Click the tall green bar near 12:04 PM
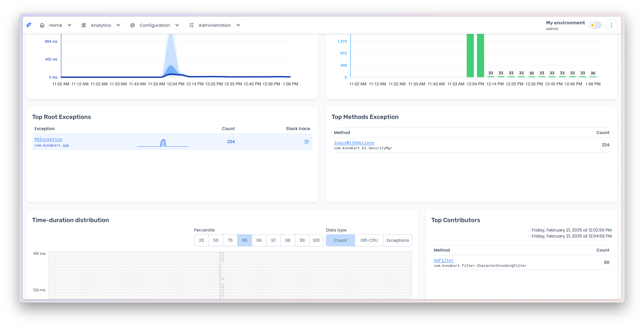This screenshot has width=644, height=328. click(x=470, y=56)
